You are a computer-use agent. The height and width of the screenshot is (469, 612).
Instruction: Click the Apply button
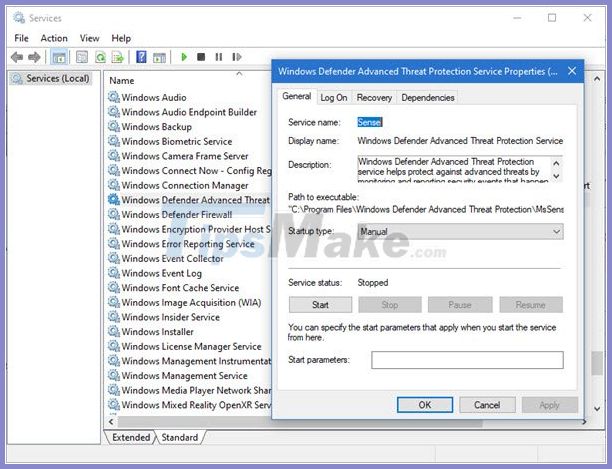[550, 405]
